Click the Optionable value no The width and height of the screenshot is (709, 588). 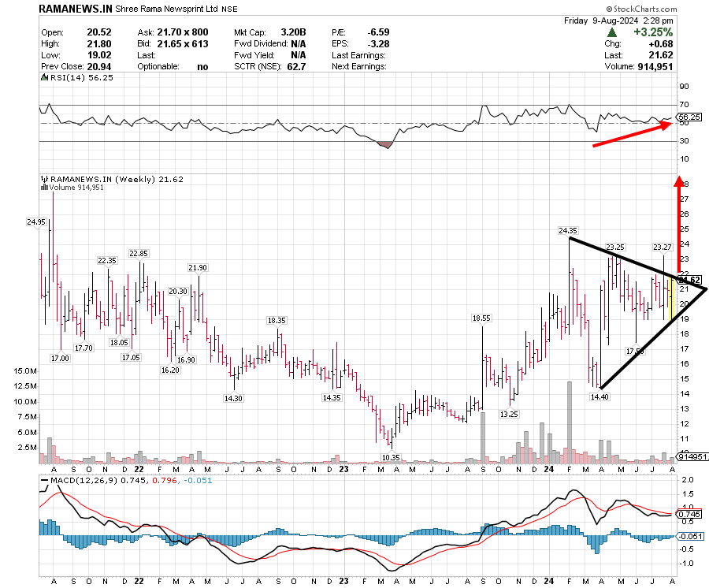coord(202,67)
